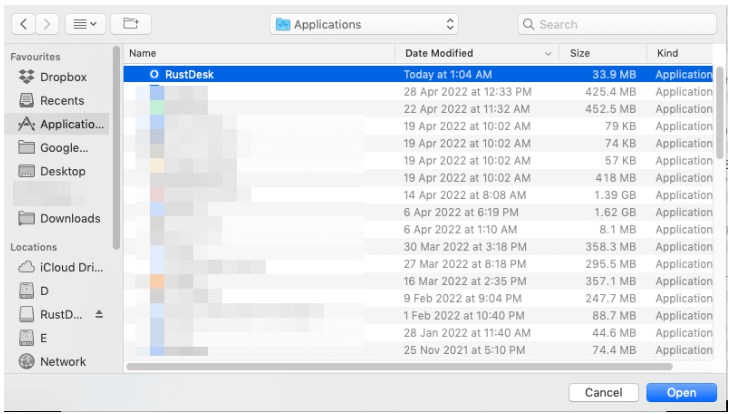Select the 1.62 GB application row
The height and width of the screenshot is (414, 734).
(x=418, y=213)
